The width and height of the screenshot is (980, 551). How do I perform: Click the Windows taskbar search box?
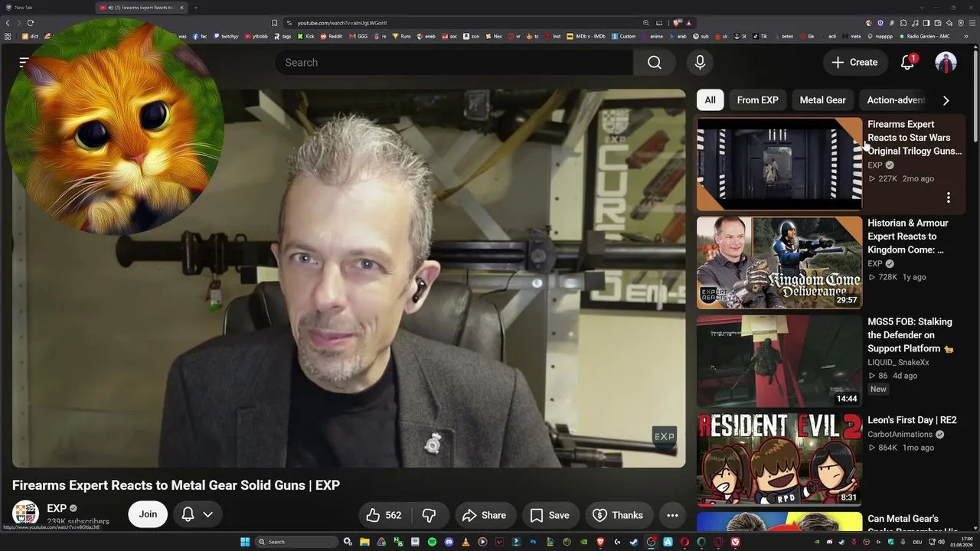[297, 542]
